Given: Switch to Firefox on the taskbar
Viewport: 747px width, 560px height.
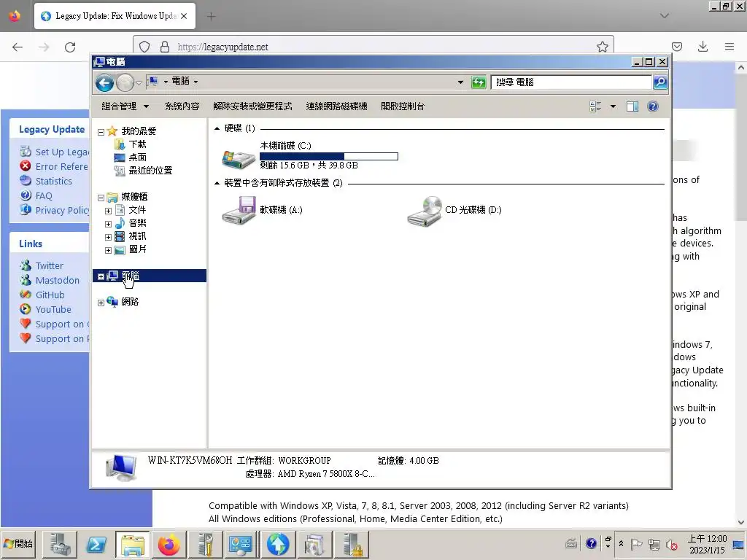Looking at the screenshot, I should point(169,544).
